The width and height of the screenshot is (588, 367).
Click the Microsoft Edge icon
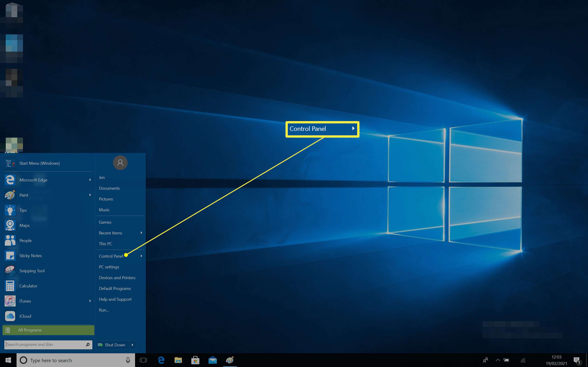click(x=10, y=180)
